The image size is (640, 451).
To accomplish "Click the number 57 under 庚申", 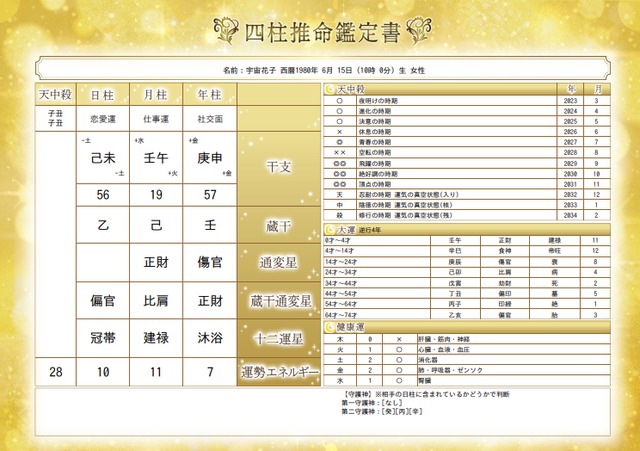I will tap(210, 195).
